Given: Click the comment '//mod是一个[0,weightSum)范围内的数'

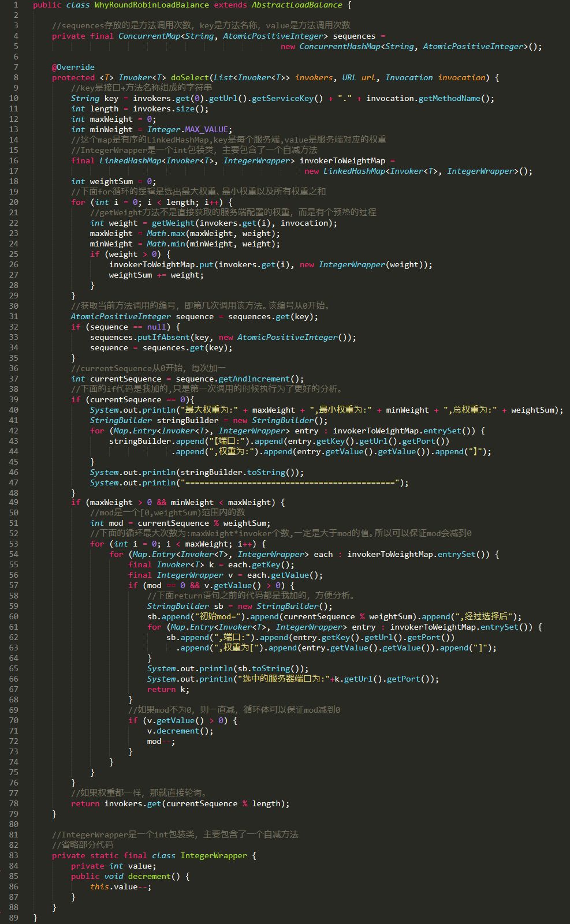Looking at the screenshot, I should (x=167, y=512).
